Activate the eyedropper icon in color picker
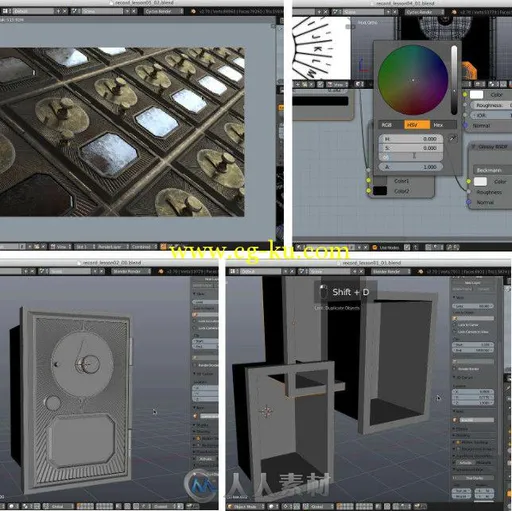 click(452, 138)
